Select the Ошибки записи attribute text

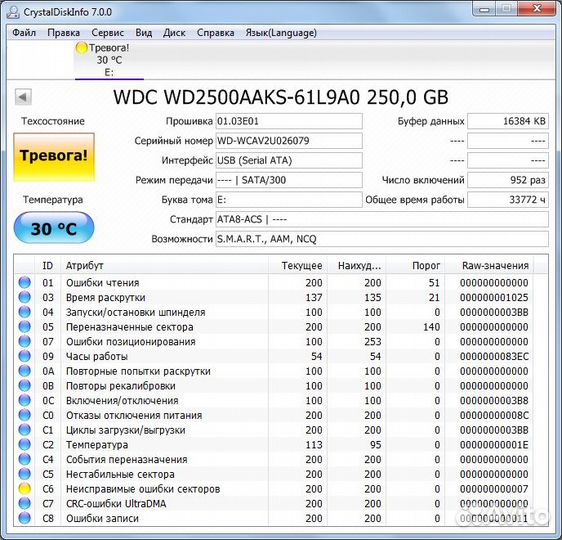pos(102,518)
